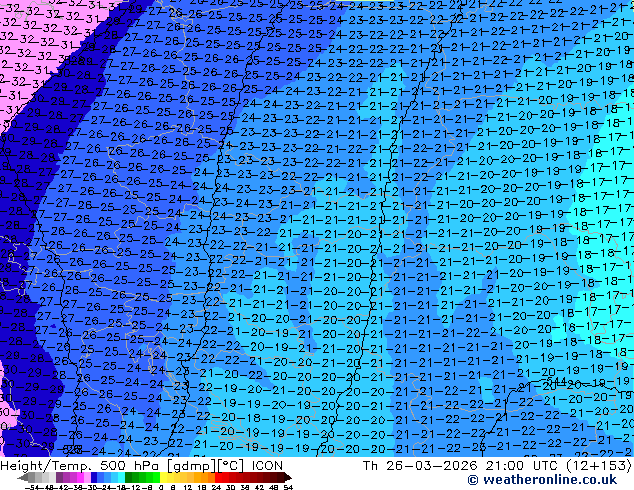Click the dark purple -42 swatch in legend
Viewport: 634px width, 490px height.
click(59, 477)
